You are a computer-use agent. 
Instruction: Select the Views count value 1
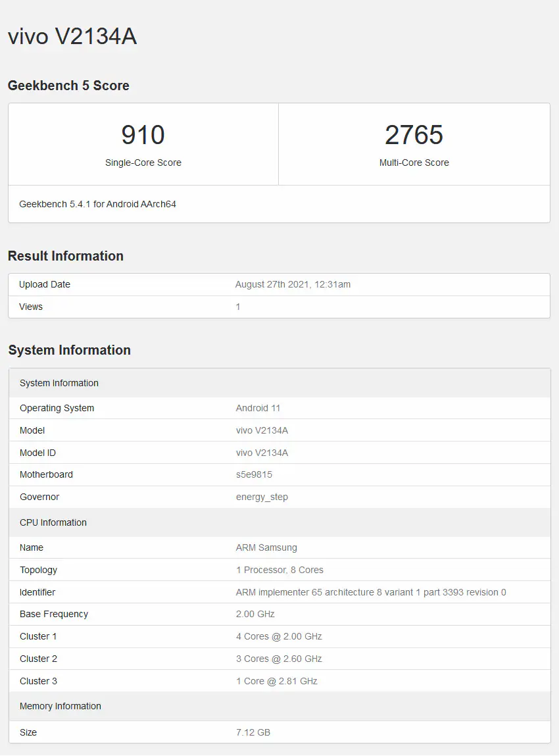[237, 307]
